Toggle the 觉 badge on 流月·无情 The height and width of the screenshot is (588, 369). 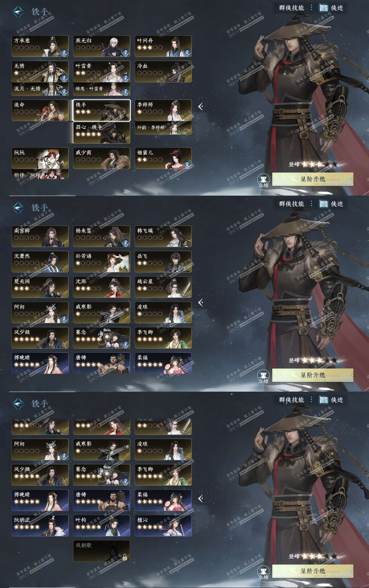click(64, 91)
